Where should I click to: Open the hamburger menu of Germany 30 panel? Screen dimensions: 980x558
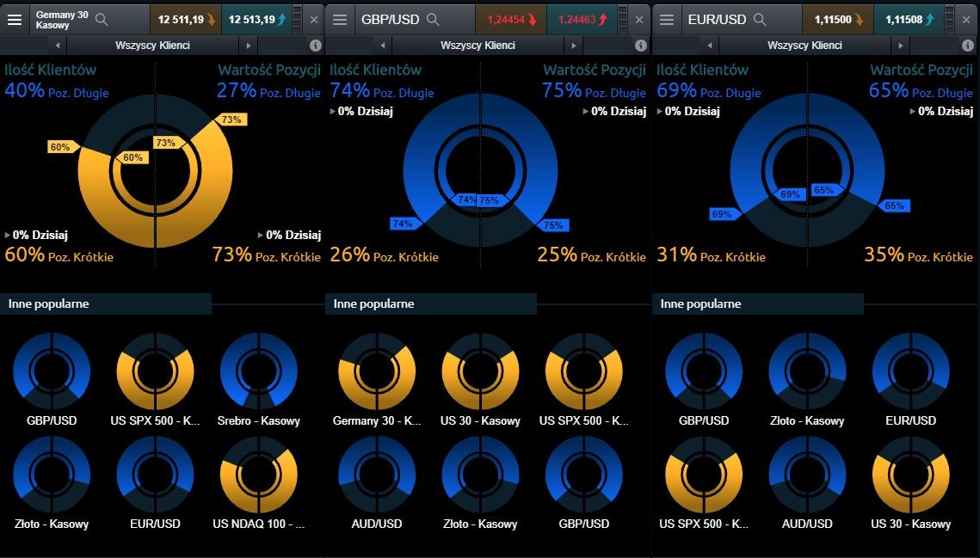tap(15, 19)
